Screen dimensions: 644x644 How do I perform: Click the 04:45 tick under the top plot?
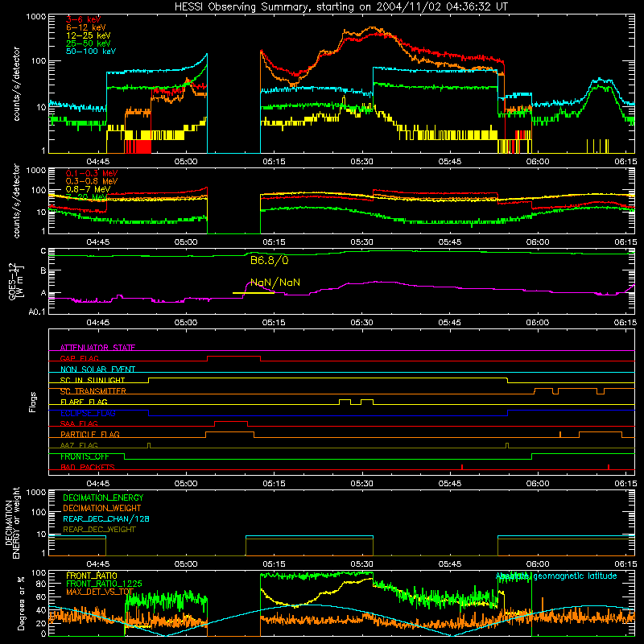97,162
